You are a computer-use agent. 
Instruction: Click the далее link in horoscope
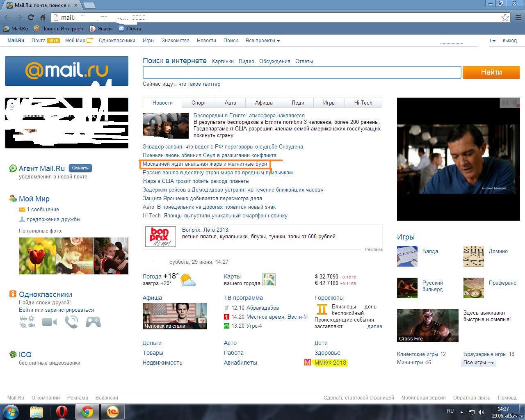coord(372,326)
